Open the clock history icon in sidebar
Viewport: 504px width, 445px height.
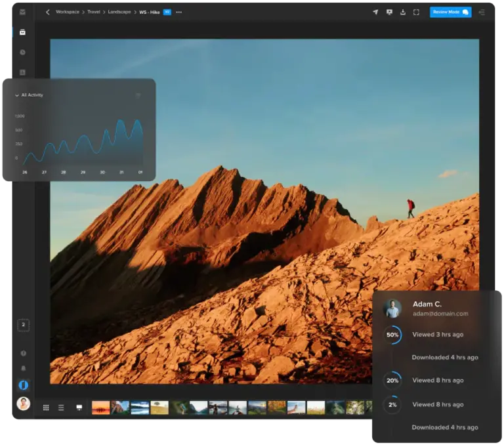(22, 52)
